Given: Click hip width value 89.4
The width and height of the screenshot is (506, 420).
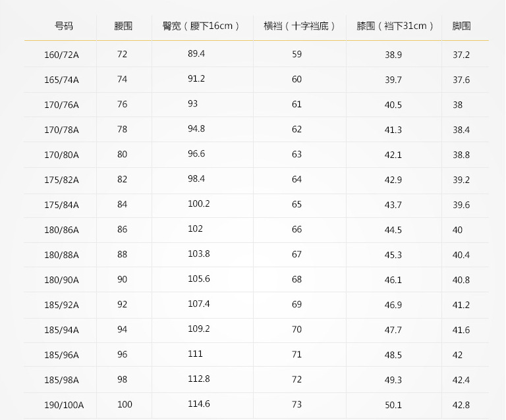Looking at the screenshot, I should [196, 53].
